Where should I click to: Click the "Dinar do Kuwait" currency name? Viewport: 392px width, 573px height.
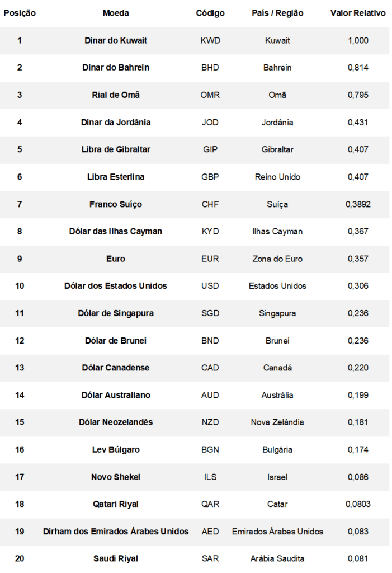pos(116,40)
